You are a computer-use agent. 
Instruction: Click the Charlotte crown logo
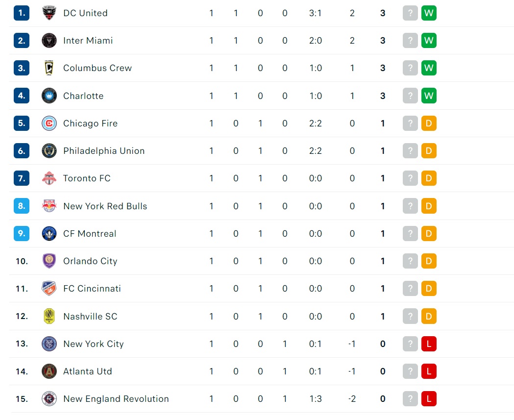click(x=49, y=96)
